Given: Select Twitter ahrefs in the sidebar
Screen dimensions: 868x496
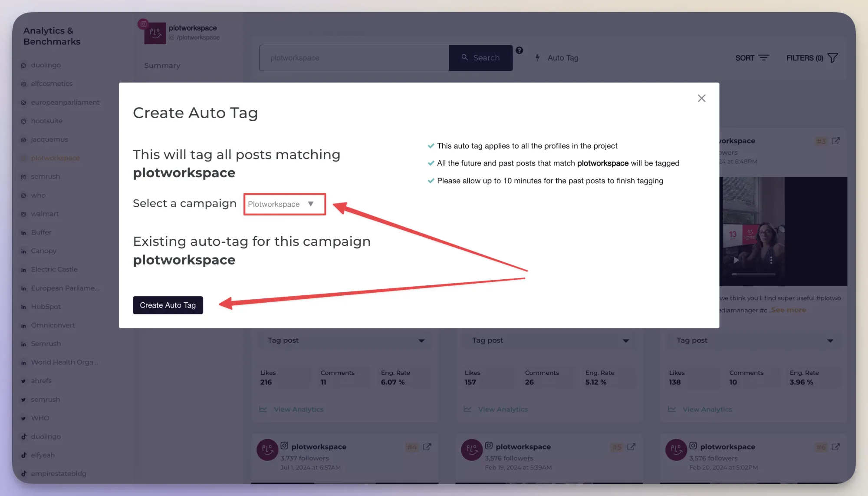Looking at the screenshot, I should pos(41,381).
